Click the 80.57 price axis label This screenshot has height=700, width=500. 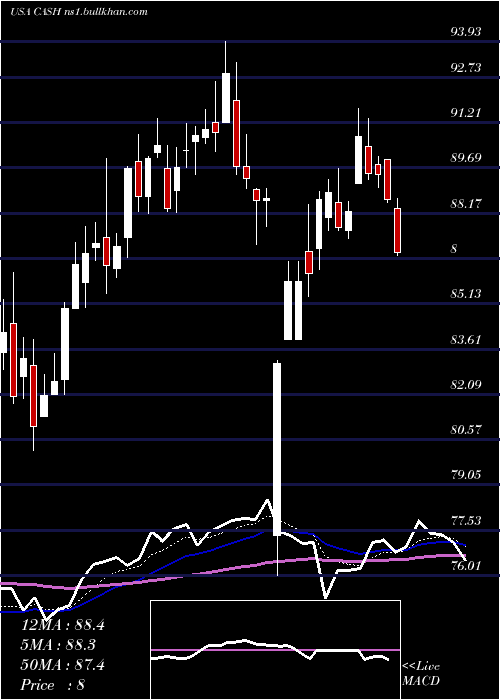465,430
